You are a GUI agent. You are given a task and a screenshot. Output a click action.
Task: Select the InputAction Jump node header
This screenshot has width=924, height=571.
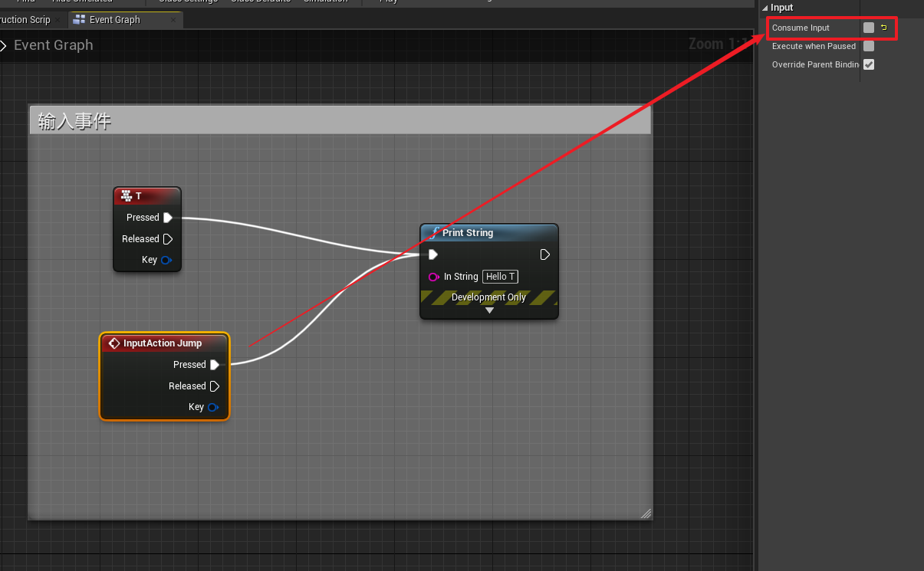coord(164,343)
